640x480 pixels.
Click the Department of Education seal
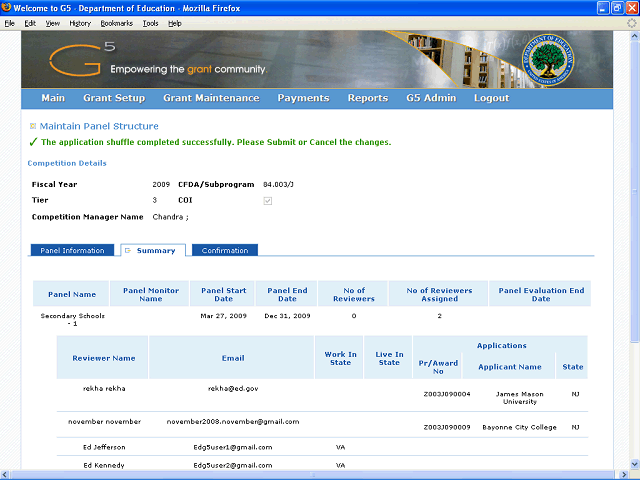(x=549, y=59)
